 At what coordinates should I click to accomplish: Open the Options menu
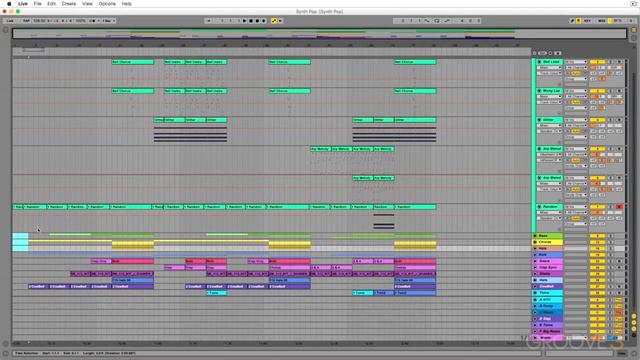(x=107, y=4)
